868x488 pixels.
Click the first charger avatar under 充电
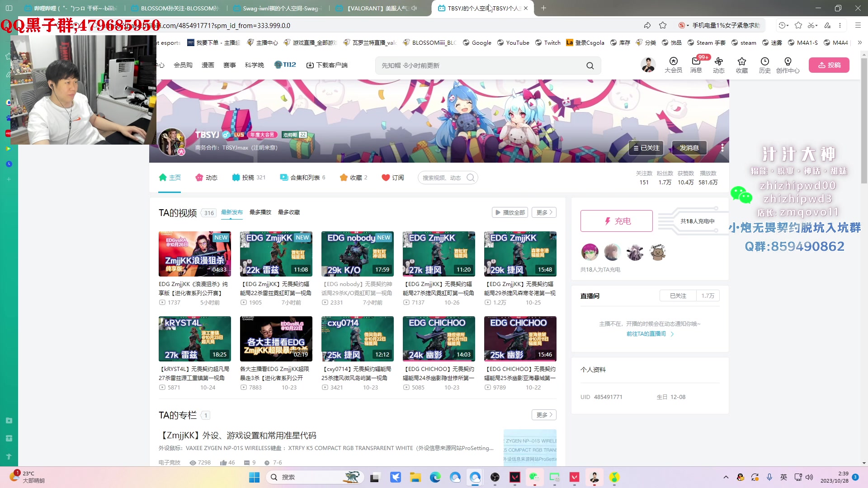click(x=590, y=252)
